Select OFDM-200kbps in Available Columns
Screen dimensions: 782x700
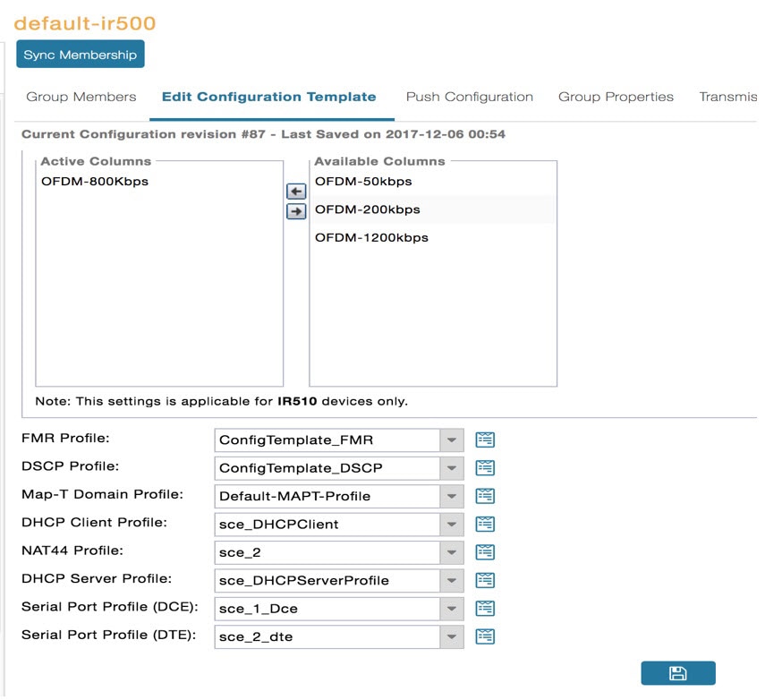tap(368, 209)
